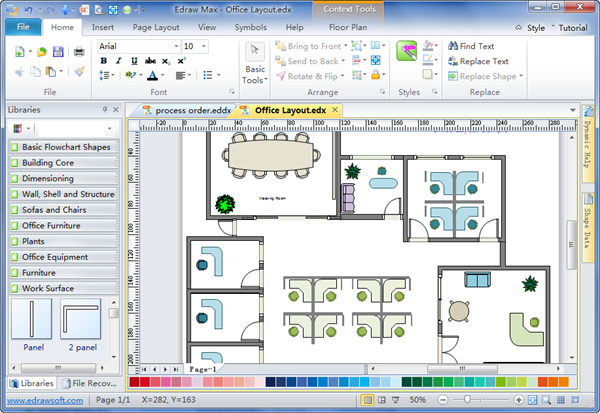Pin the Libraries panel
This screenshot has width=600, height=413.
tap(104, 109)
